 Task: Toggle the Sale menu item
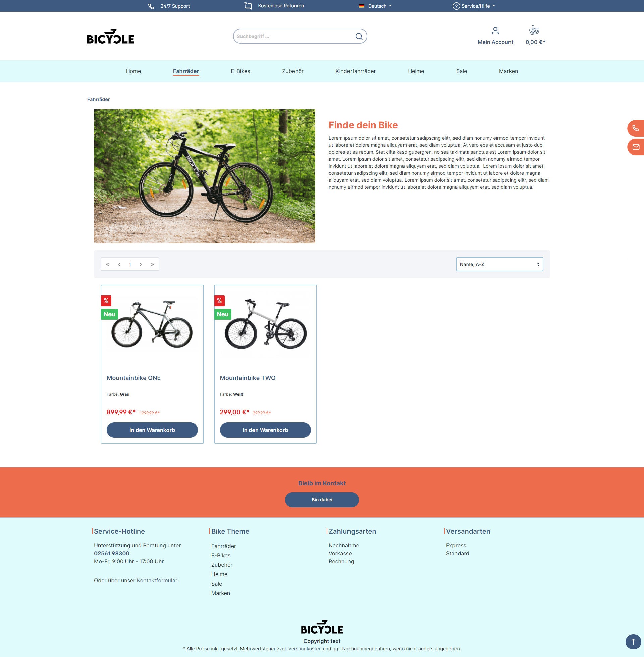click(x=461, y=71)
